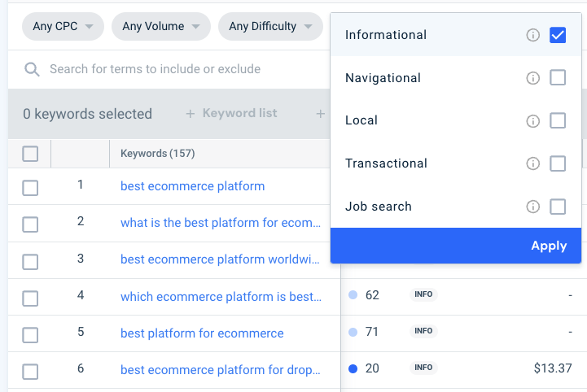Click the 0 keywords selected label

click(88, 114)
